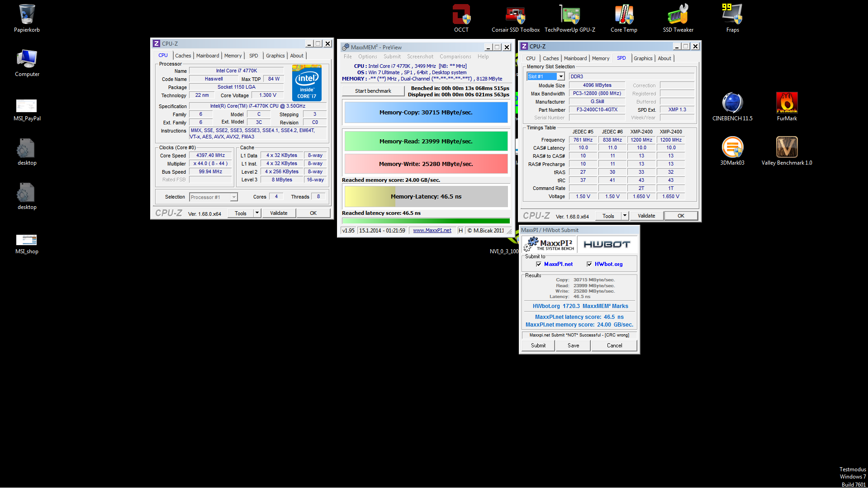The image size is (868, 488).
Task: Click Save in HWbot Submit dialog
Action: pos(574,346)
